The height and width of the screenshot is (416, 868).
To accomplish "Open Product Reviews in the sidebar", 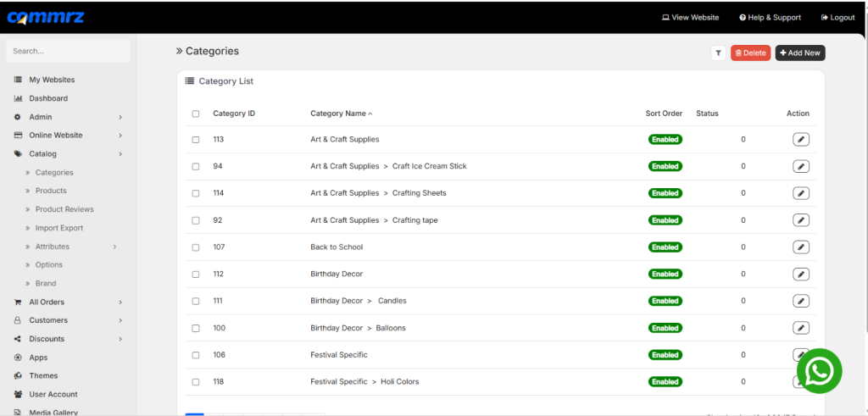I will click(x=64, y=209).
